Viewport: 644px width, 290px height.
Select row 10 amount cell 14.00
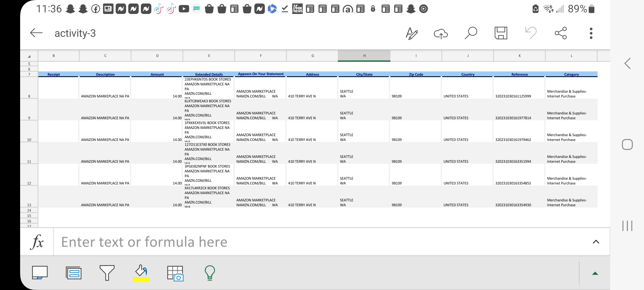pyautogui.click(x=157, y=131)
